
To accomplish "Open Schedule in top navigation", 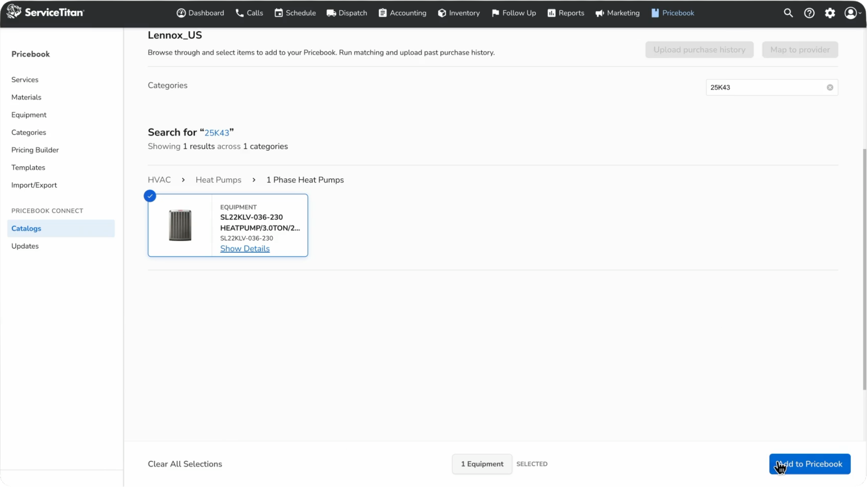I will (295, 13).
